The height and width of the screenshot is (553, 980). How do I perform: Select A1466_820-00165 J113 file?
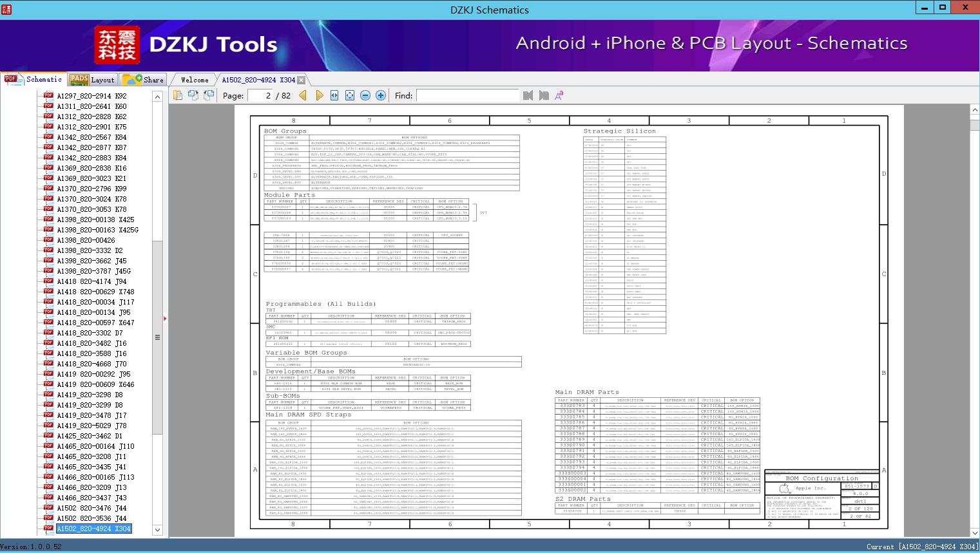point(95,477)
